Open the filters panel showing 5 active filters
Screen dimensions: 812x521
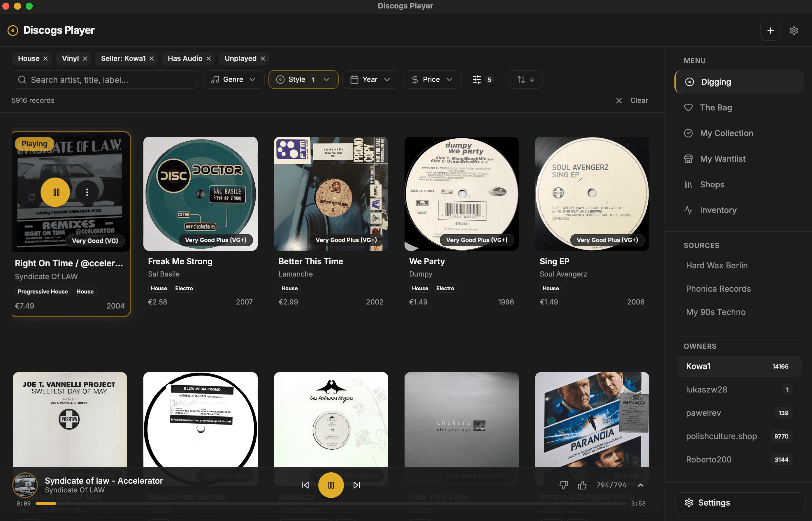(482, 80)
